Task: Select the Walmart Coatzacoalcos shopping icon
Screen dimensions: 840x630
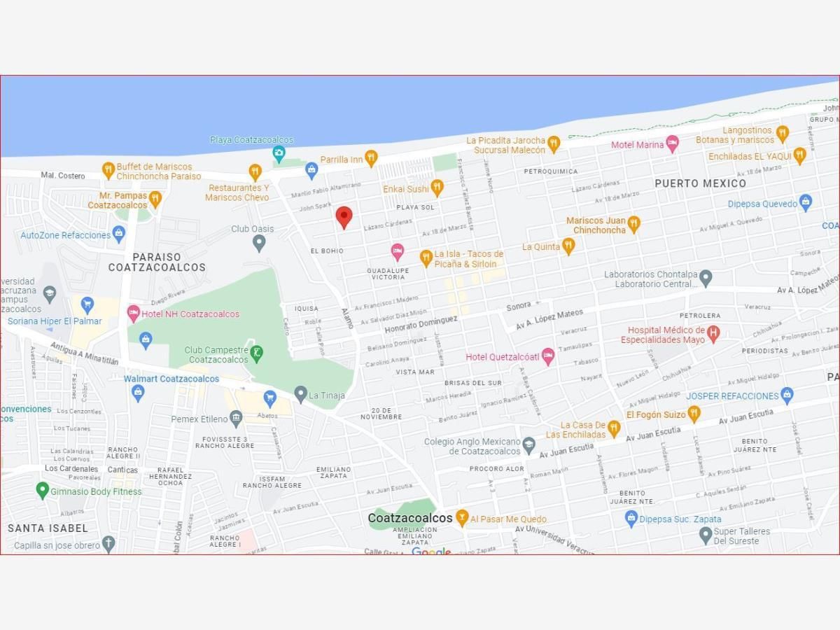Action: [x=138, y=392]
